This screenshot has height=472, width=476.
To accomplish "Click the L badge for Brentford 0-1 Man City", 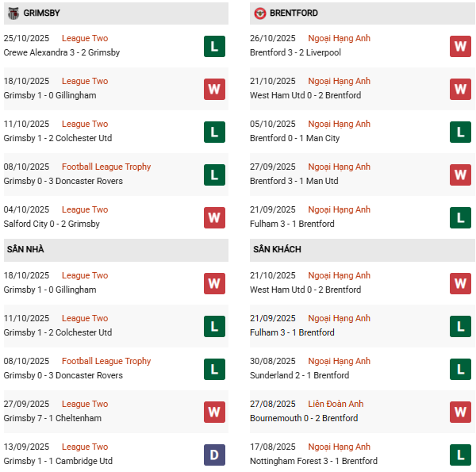I will [x=461, y=132].
